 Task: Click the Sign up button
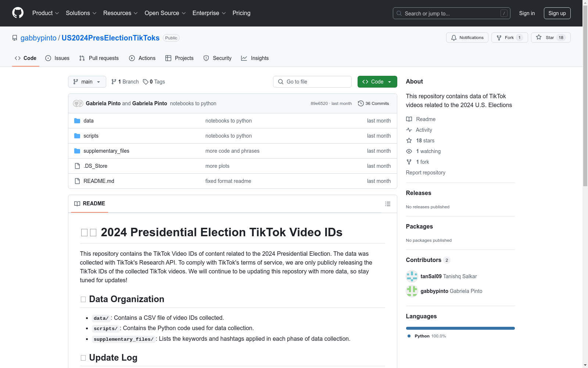557,13
